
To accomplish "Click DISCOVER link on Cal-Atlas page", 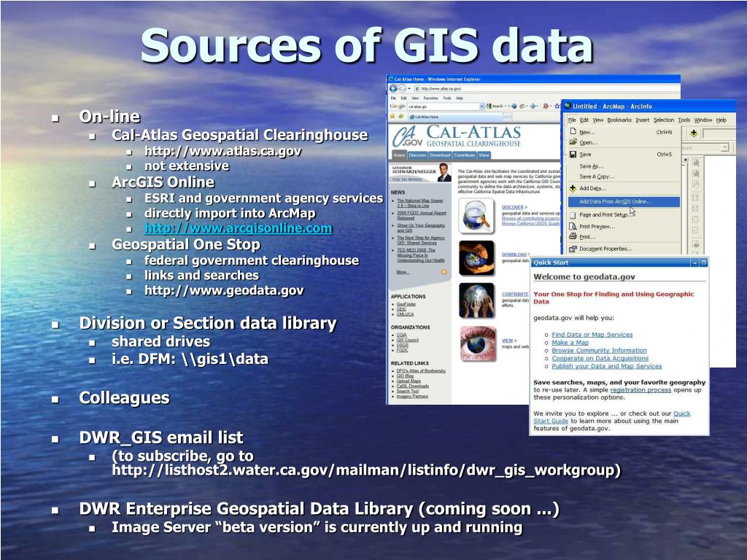I will tap(513, 207).
